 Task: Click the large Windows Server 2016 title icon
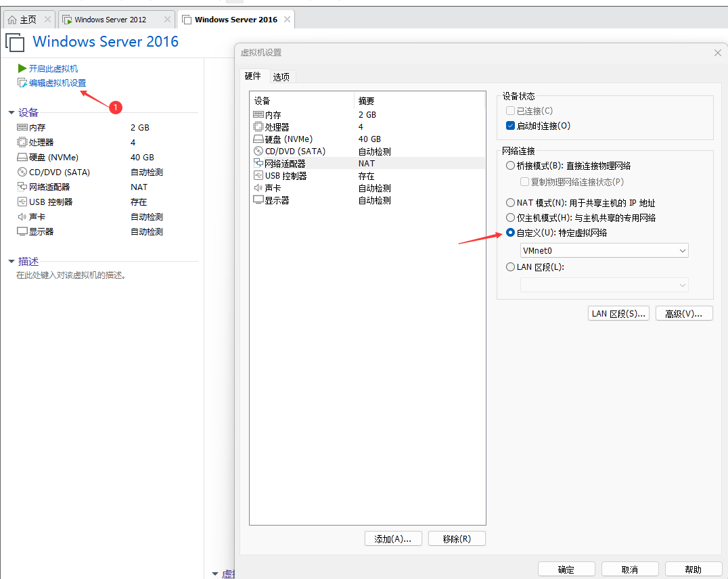16,42
